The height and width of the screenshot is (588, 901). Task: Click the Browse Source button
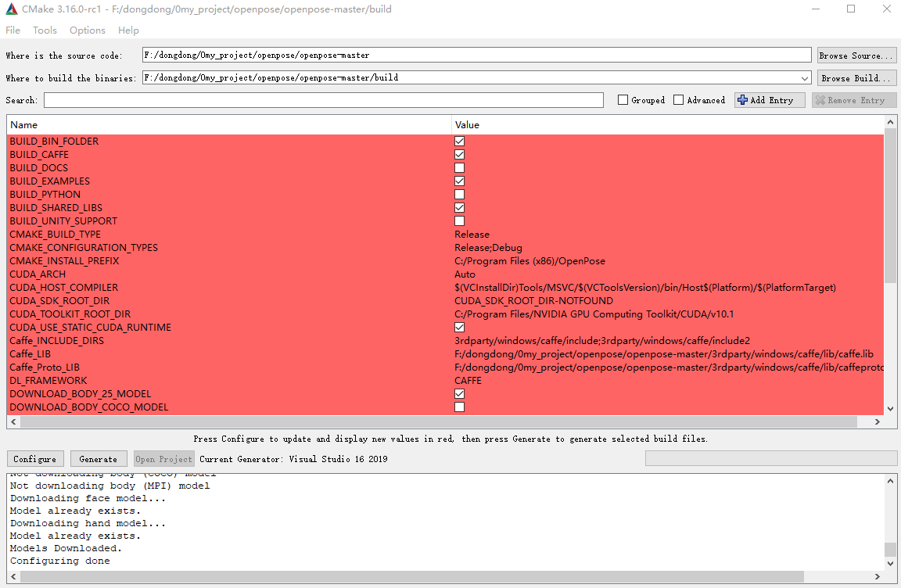856,55
